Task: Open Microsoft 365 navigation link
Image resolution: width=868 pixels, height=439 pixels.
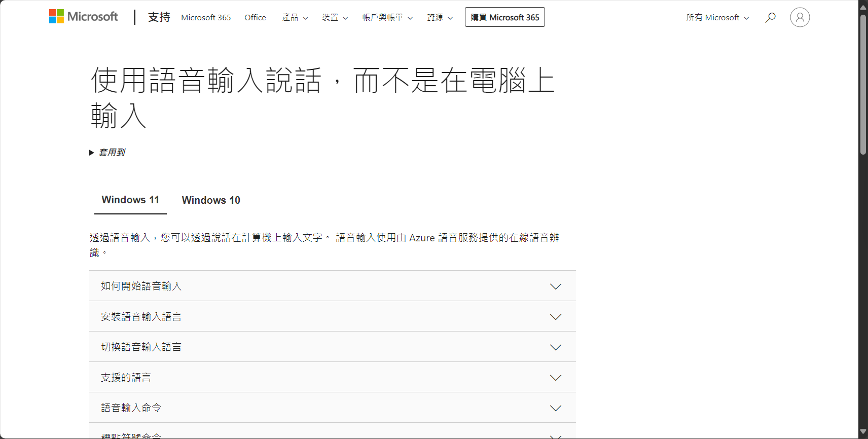Action: click(206, 17)
